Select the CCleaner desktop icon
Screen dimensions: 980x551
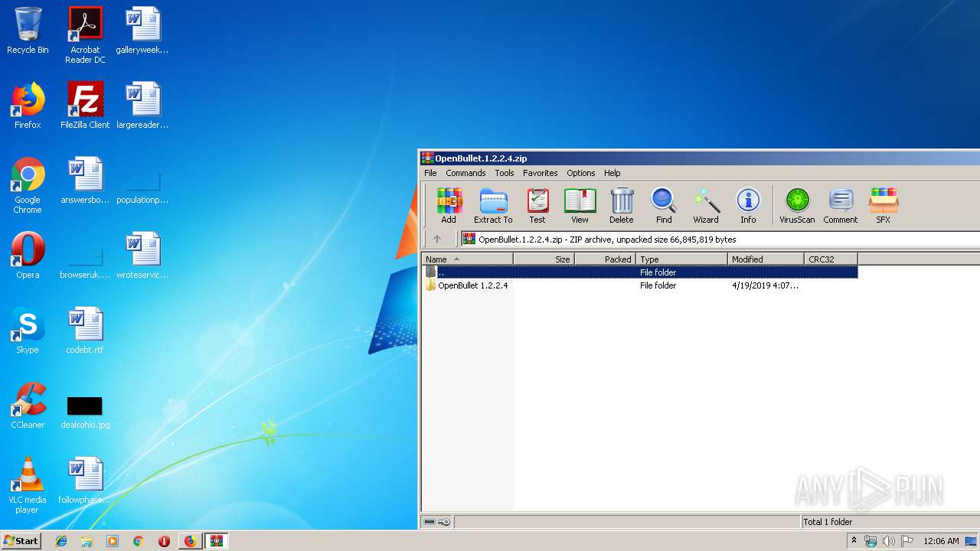pos(28,406)
